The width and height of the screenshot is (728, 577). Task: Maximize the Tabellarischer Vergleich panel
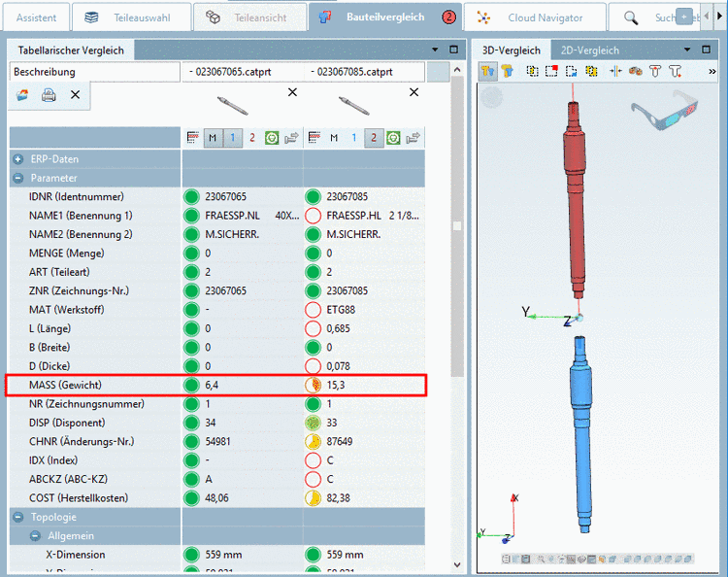(453, 50)
